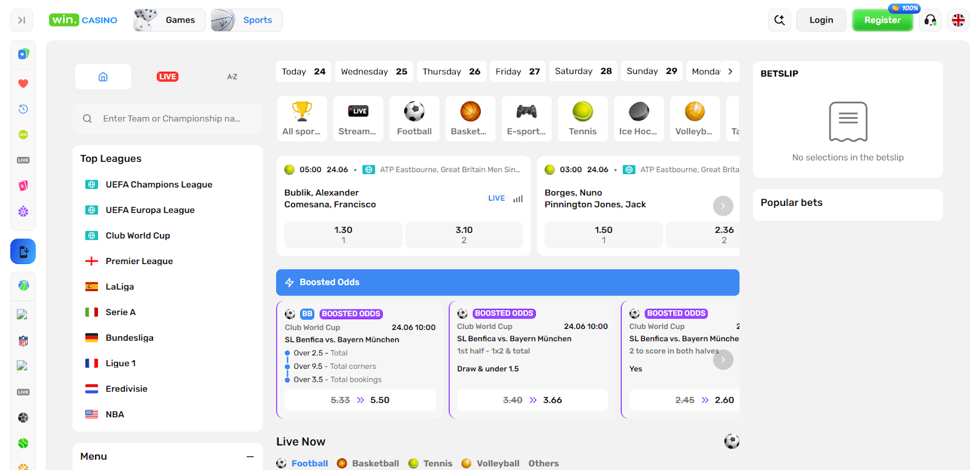
Task: Open support via headset icon
Action: [x=930, y=20]
